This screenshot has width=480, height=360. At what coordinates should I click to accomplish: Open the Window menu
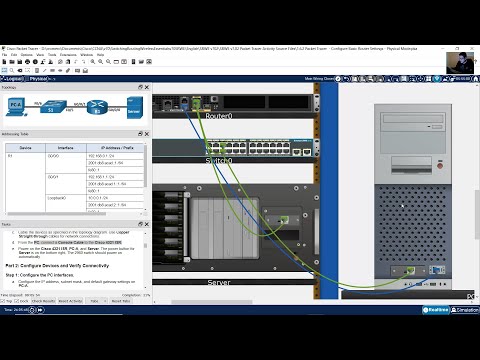(86, 55)
